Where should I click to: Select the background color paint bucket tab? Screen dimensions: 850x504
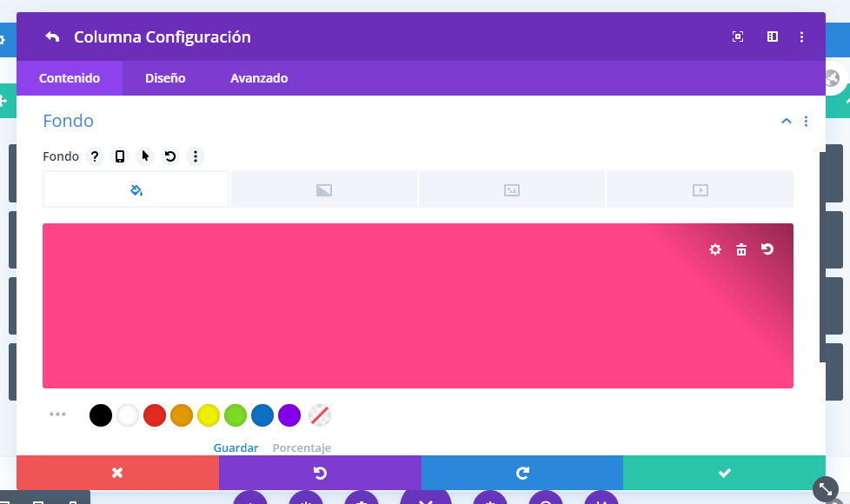coord(136,189)
